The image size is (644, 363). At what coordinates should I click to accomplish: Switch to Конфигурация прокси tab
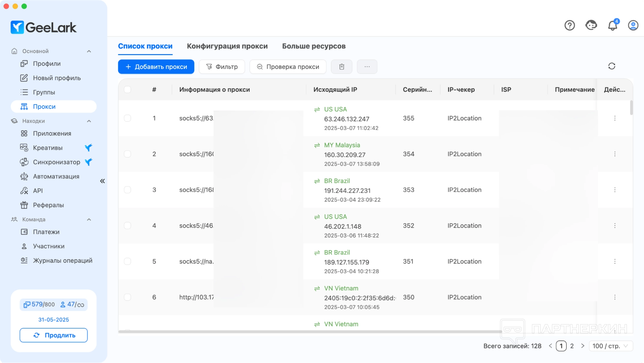pyautogui.click(x=227, y=46)
